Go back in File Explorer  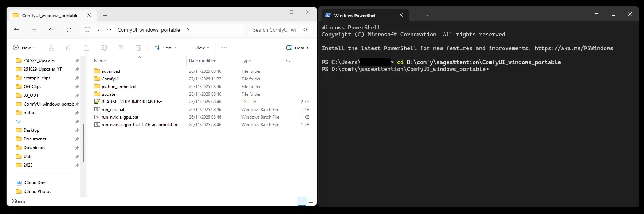[x=16, y=30]
